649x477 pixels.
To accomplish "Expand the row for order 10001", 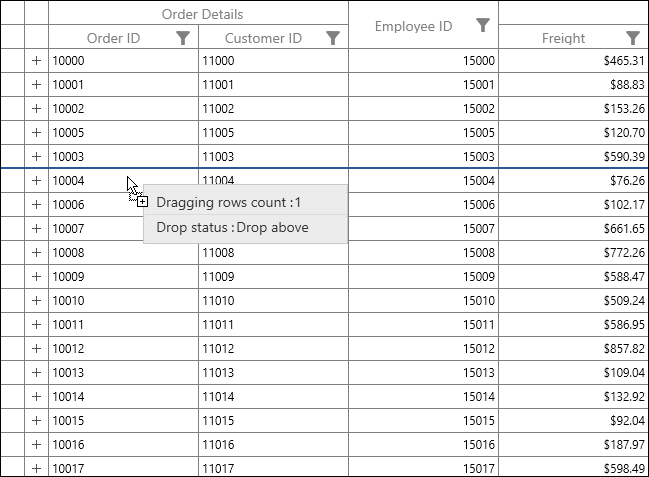I will click(37, 85).
